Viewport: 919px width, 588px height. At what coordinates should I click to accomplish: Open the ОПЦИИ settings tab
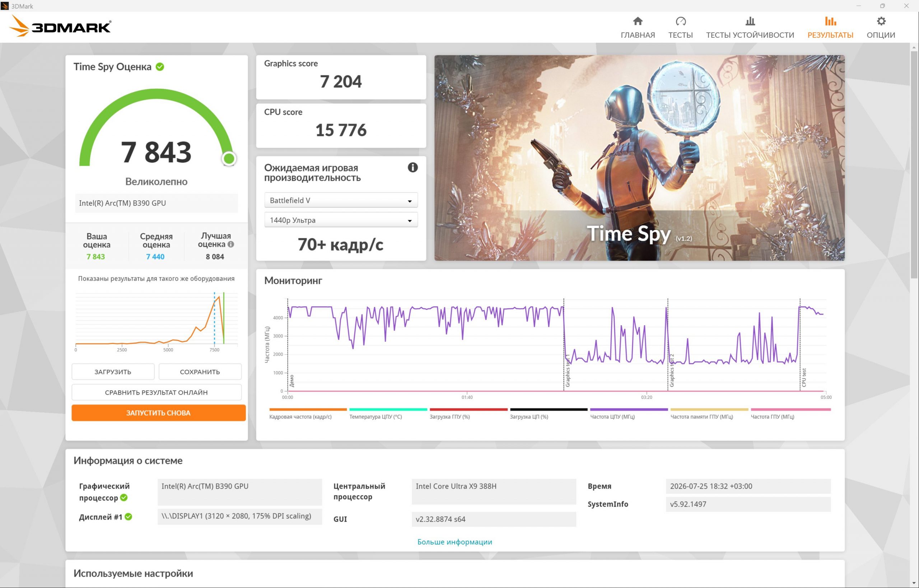[x=881, y=28]
